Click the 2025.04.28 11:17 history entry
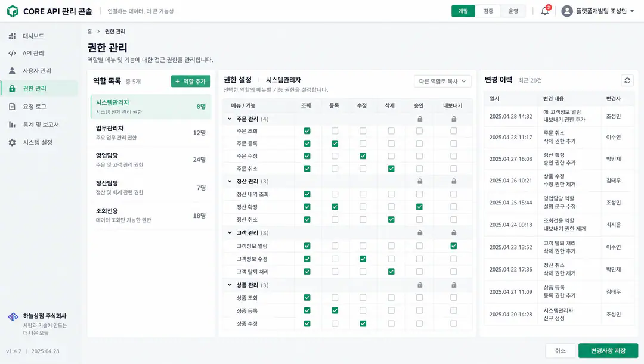Image resolution: width=644 pixels, height=364 pixels. (558, 137)
